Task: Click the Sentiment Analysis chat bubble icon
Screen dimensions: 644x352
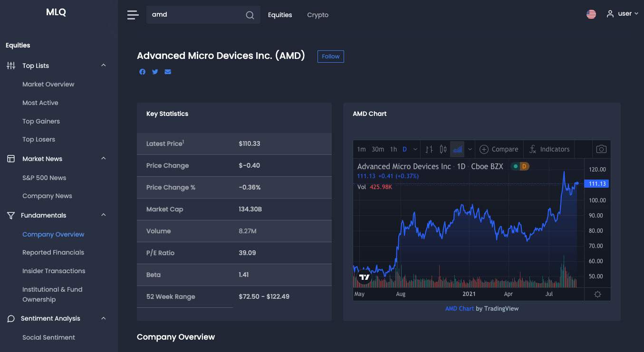Action: click(x=11, y=319)
